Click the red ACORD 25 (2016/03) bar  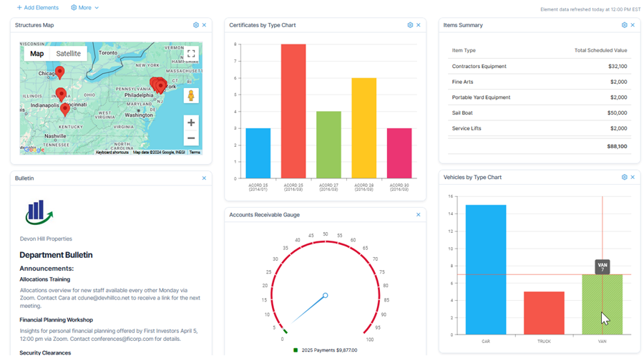[x=293, y=111]
